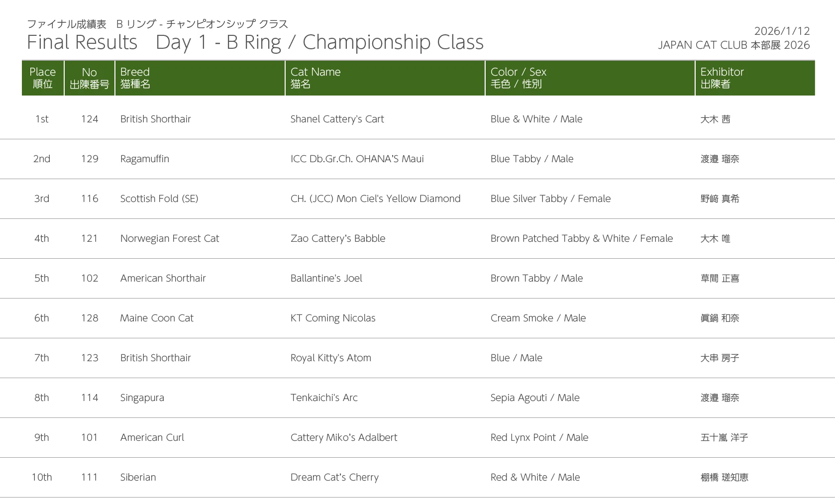Click the Exhibitor column header
Screen dimensions: 835x504
coord(722,78)
